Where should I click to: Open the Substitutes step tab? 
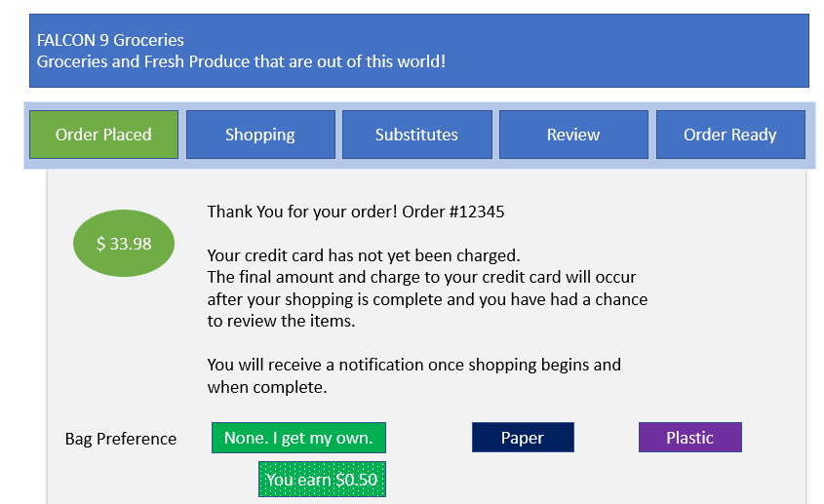click(417, 135)
